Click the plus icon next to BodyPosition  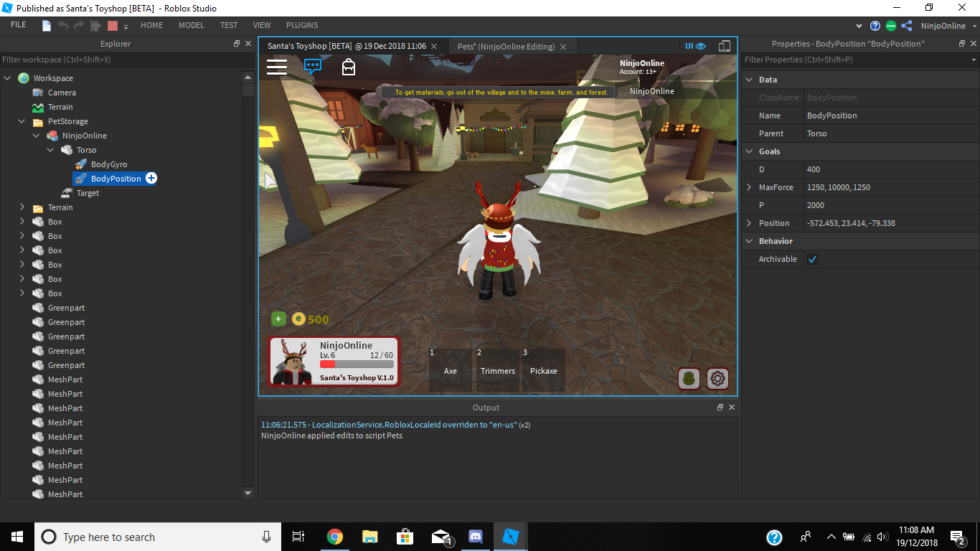click(x=151, y=178)
